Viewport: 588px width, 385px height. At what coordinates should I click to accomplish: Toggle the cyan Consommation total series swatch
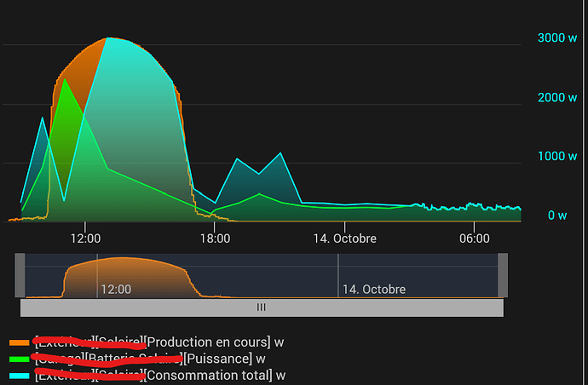19,376
